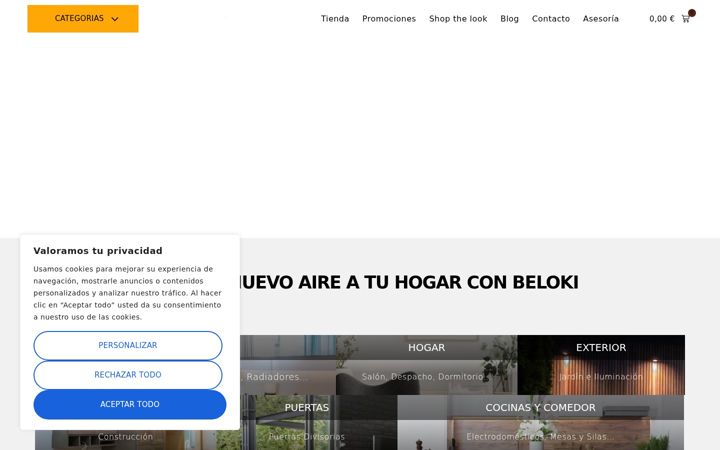Open the CATEGORIAS dropdown button
This screenshot has height=450, width=720.
coord(83,19)
